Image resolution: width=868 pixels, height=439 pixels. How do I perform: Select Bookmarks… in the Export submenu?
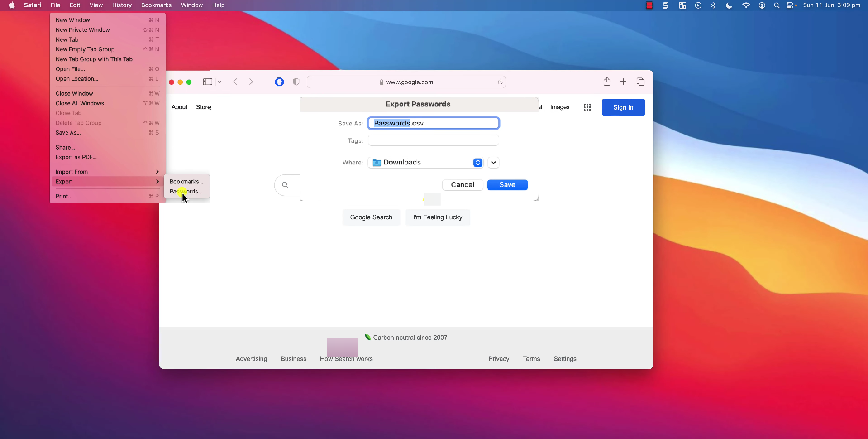(x=186, y=182)
